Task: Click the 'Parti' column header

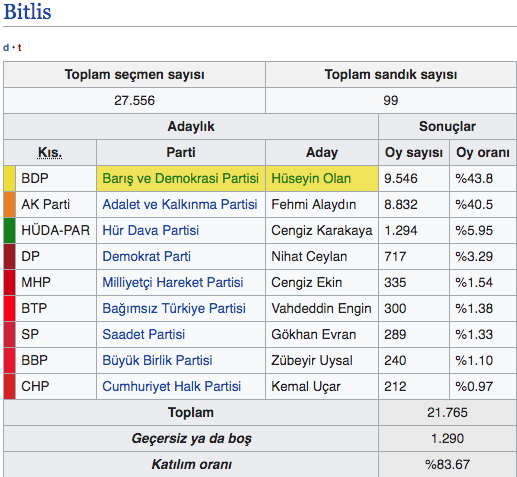Action: [181, 152]
